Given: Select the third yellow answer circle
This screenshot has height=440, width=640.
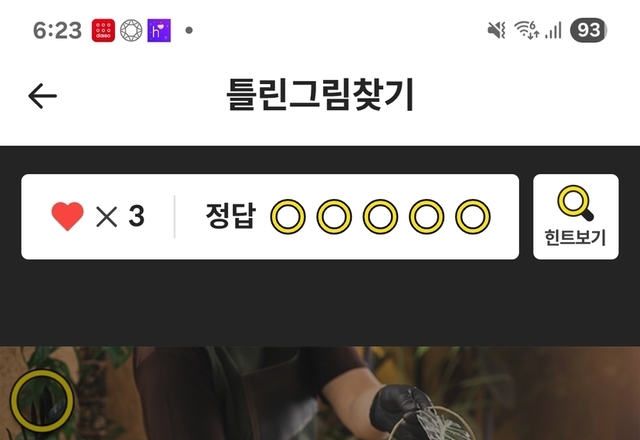Looking at the screenshot, I should tap(380, 217).
